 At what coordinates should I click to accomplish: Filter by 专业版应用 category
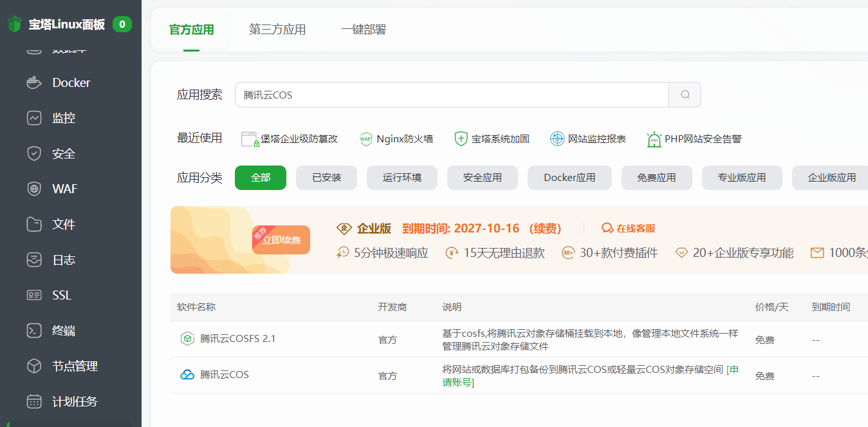pos(742,178)
